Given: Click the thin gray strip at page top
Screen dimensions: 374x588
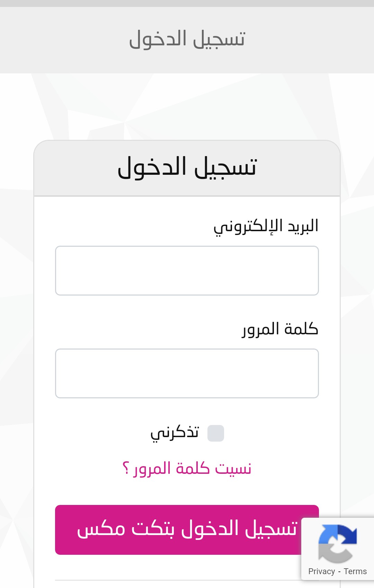Looking at the screenshot, I should tap(187, 3).
